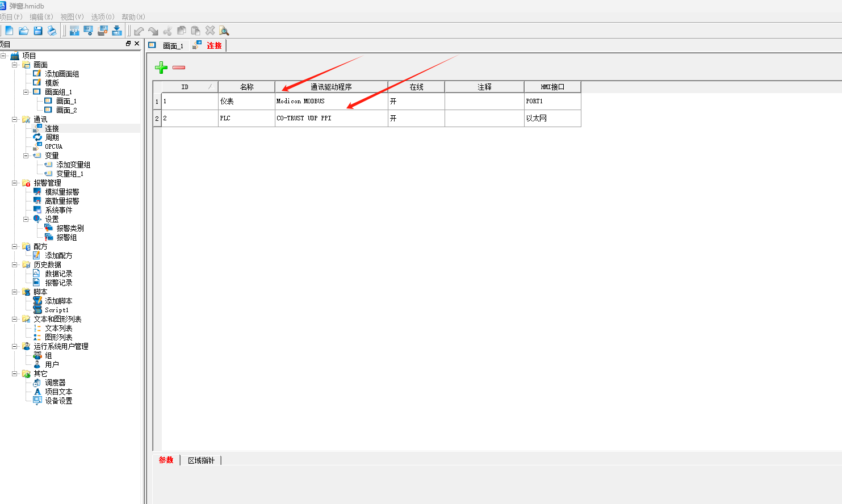The height and width of the screenshot is (504, 842).
Task: Click the New project toolbar icon
Action: pos(9,31)
